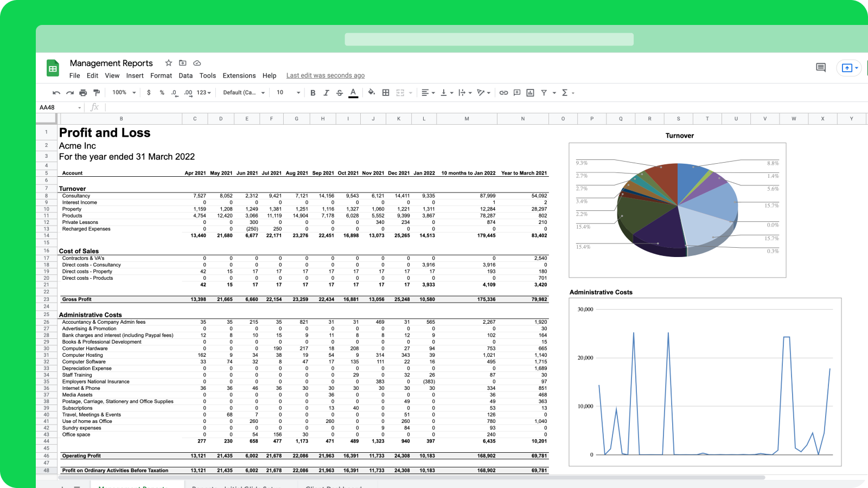Expand the Default font family dropdown
The width and height of the screenshot is (868, 488).
tap(244, 93)
